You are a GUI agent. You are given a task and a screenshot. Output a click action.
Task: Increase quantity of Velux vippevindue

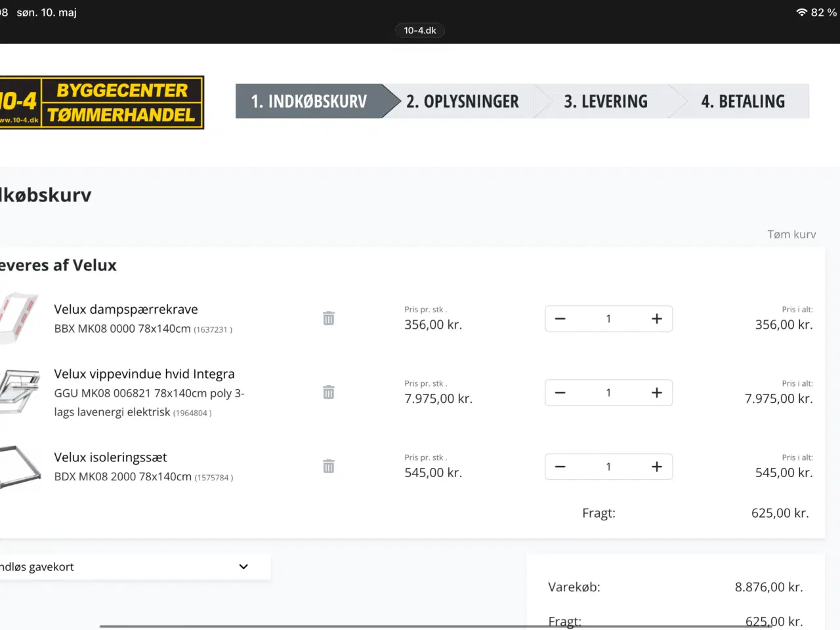pos(656,393)
